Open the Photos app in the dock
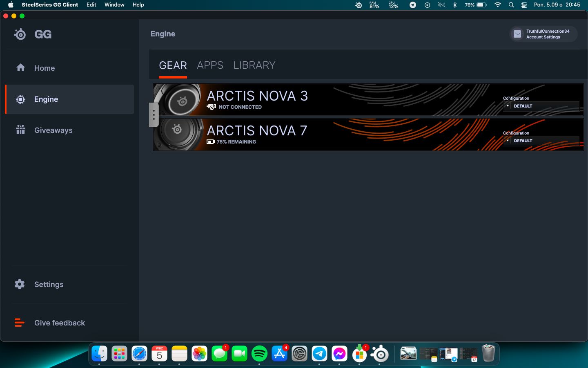This screenshot has width=588, height=368. pyautogui.click(x=199, y=353)
